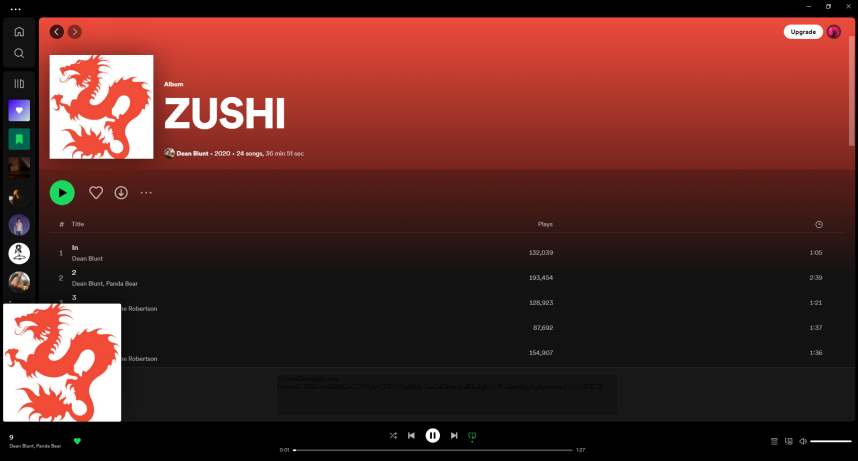Download the ZUSHI album
Screen dimensions: 858x461
point(121,193)
